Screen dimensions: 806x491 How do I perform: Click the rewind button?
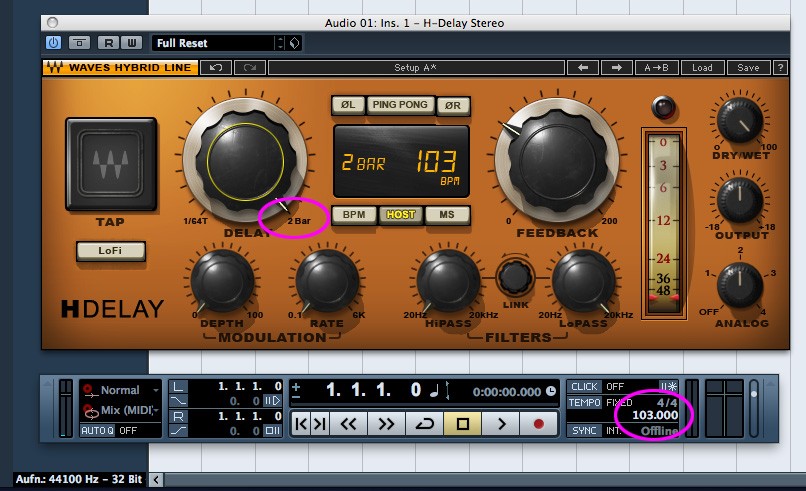[349, 424]
